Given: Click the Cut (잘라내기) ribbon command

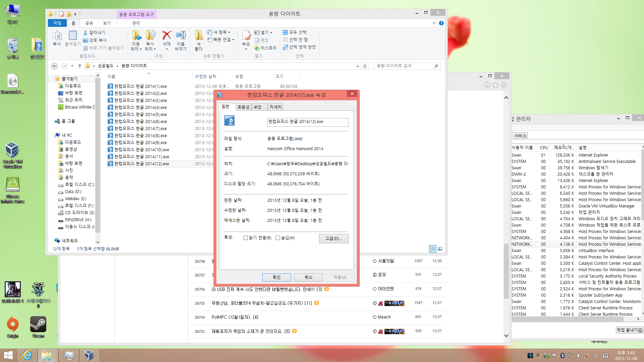Looking at the screenshot, I should [94, 33].
